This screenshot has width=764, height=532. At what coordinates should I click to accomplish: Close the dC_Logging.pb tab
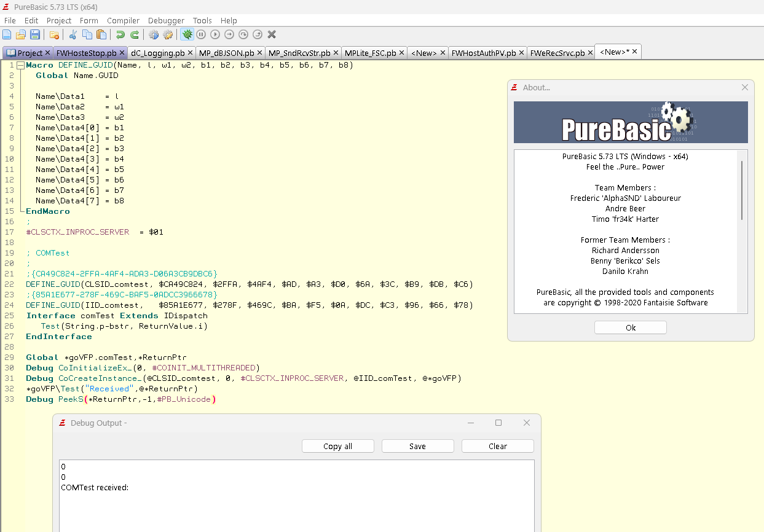point(191,53)
